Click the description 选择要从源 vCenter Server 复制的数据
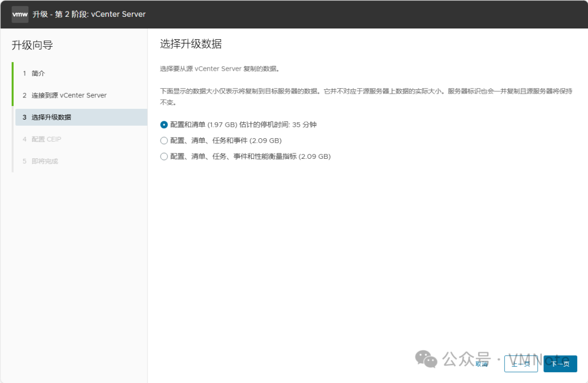 [x=220, y=69]
